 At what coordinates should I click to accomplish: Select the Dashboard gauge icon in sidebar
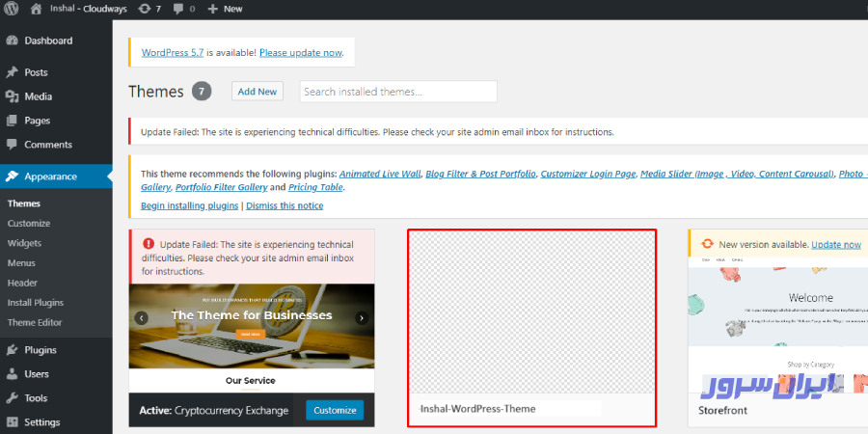pyautogui.click(x=12, y=41)
